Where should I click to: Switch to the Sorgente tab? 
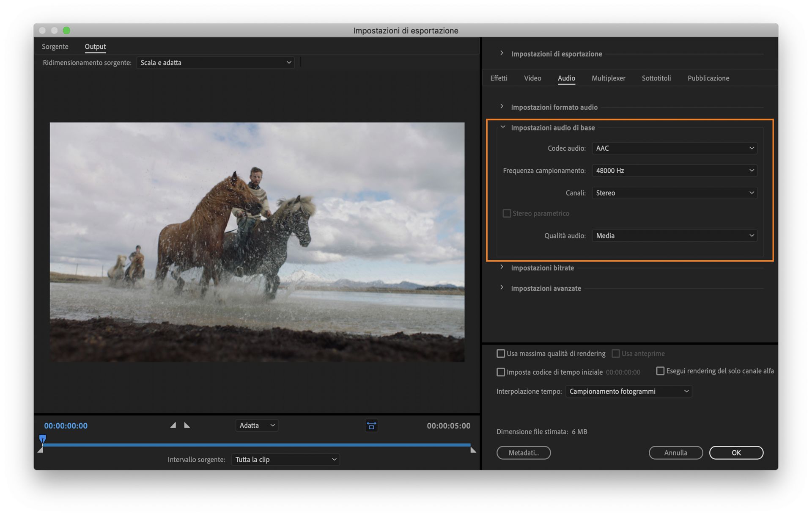55,47
